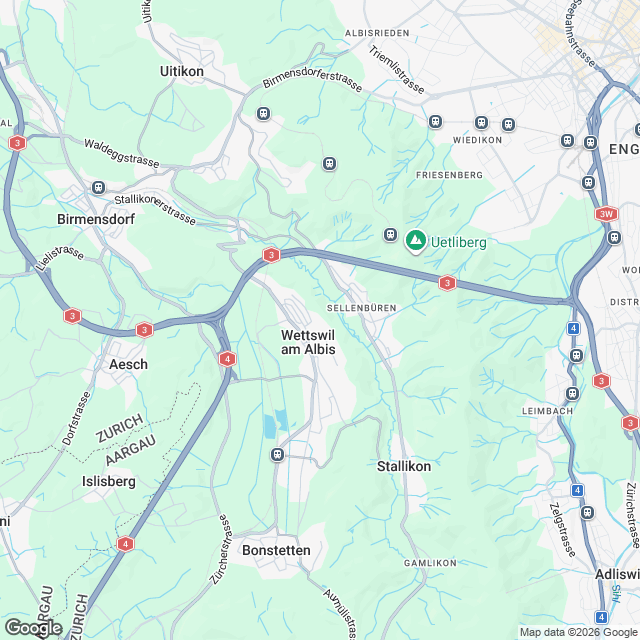Select the Wettswil am Albis town label

308,342
